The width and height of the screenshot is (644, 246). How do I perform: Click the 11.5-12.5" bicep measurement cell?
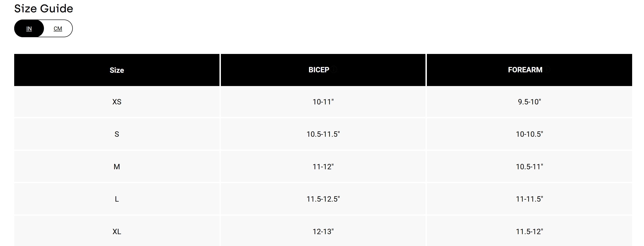(323, 199)
